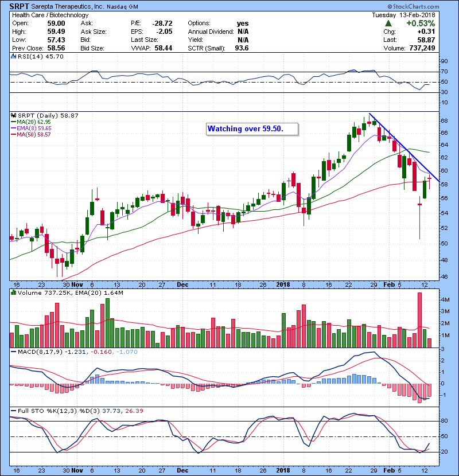Click the Volume 737.25K panel label
The width and height of the screenshot is (459, 476).
point(44,293)
